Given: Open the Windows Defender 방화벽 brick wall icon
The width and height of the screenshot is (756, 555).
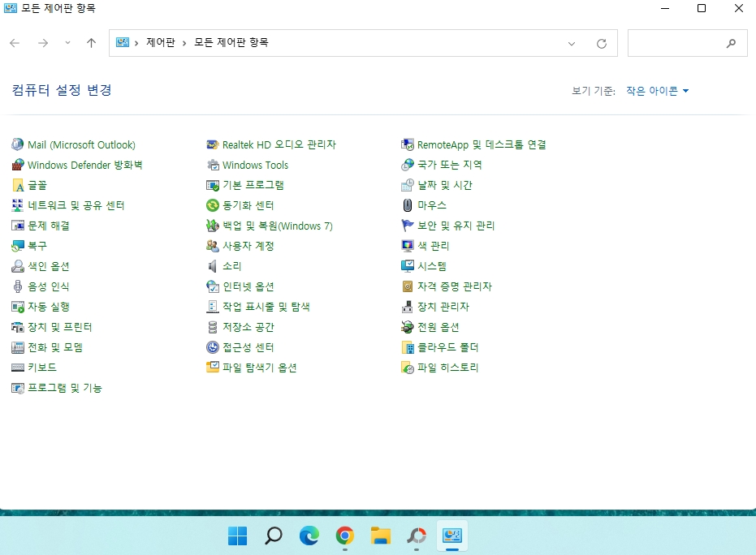Looking at the screenshot, I should pos(17,165).
